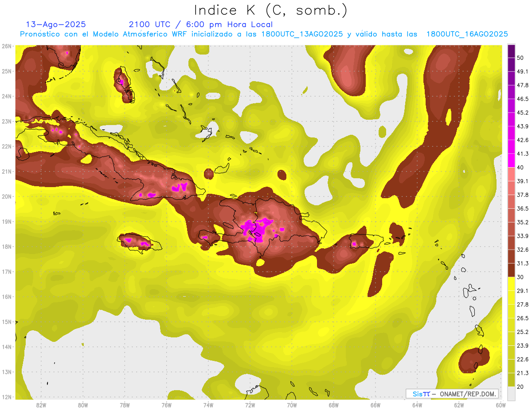Click the time "2100 UTC / 6:00 pm Hora Local"

[x=201, y=24]
